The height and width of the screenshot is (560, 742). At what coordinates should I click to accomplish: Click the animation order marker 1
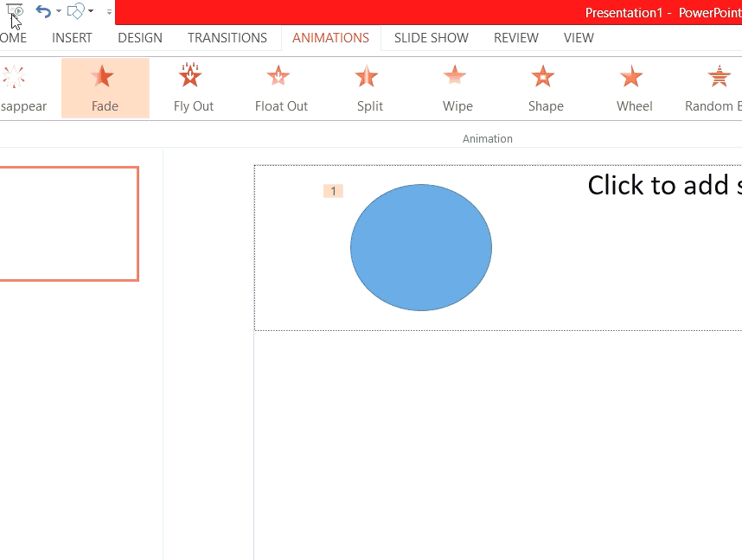coord(333,191)
